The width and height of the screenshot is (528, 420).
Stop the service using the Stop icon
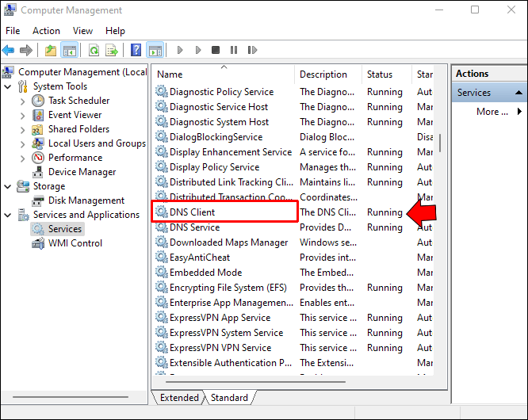pos(216,51)
